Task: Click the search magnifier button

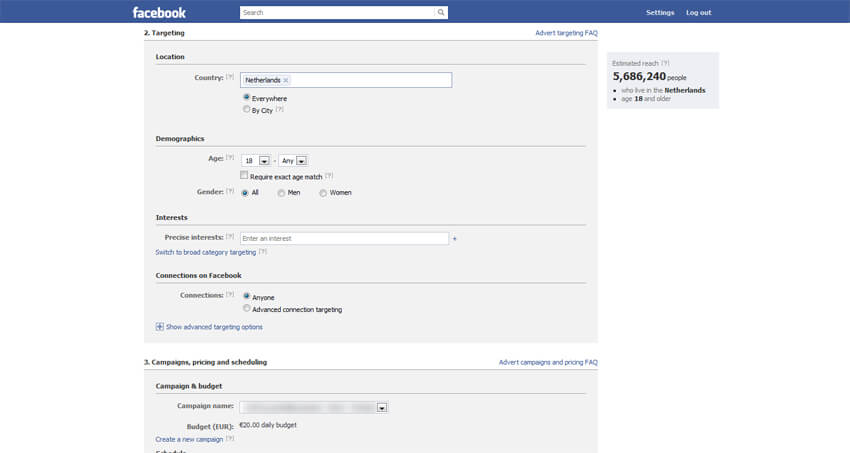Action: click(441, 12)
